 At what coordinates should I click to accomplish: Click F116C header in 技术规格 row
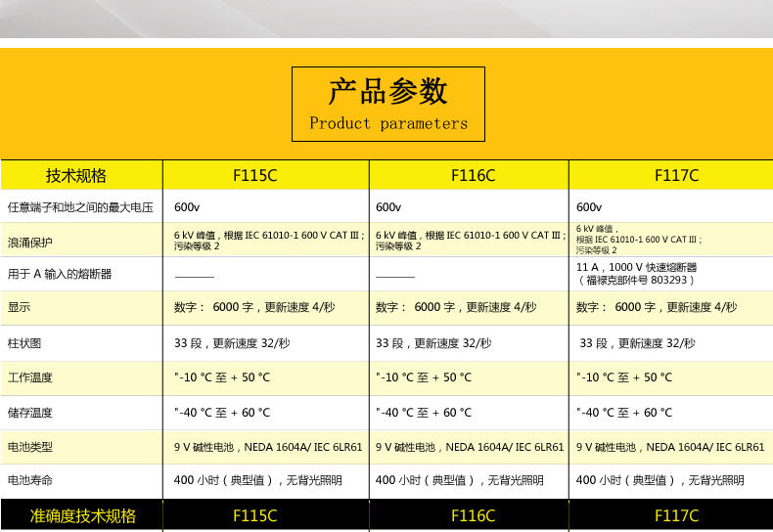click(x=473, y=176)
